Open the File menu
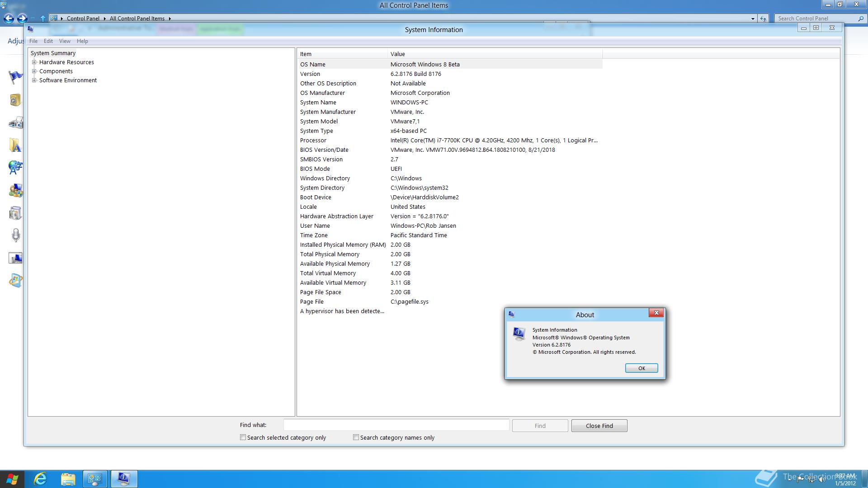The height and width of the screenshot is (488, 868). 33,41
